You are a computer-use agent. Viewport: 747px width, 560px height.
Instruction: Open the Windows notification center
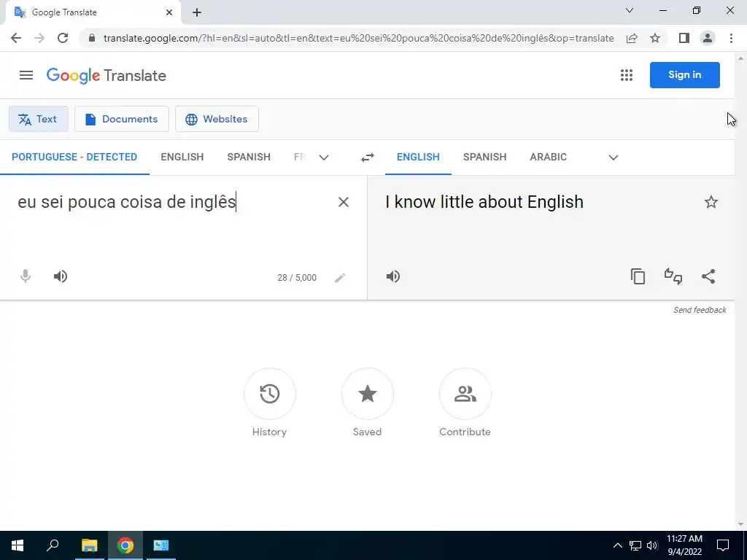click(x=723, y=545)
